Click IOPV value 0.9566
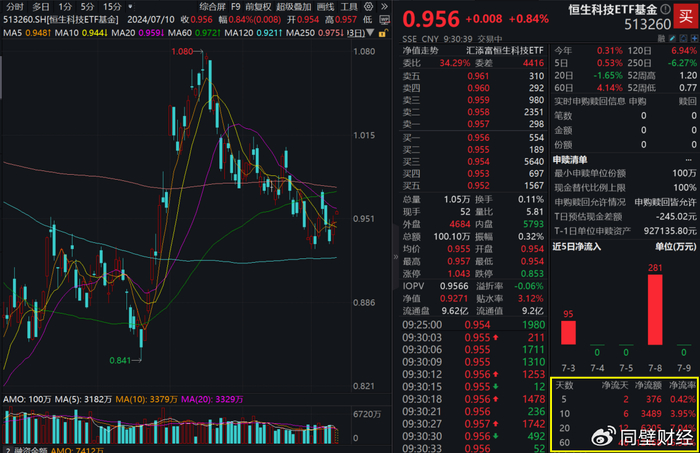 (x=454, y=286)
